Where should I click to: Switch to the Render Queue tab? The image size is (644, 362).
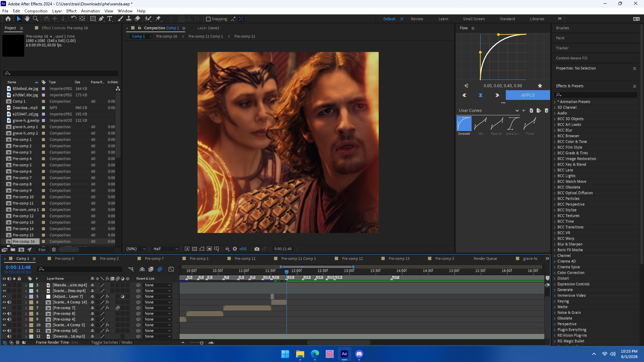485,258
